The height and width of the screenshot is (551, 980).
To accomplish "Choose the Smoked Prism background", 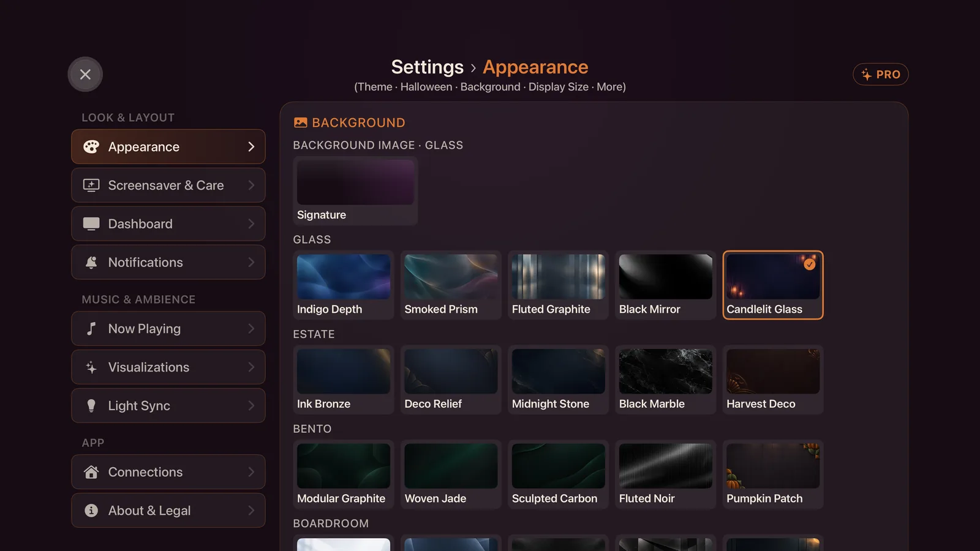I will click(x=451, y=285).
